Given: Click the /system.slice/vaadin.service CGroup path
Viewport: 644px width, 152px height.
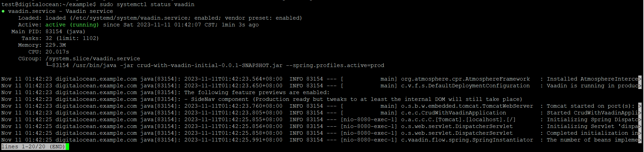Looking at the screenshot, I should [x=92, y=59].
